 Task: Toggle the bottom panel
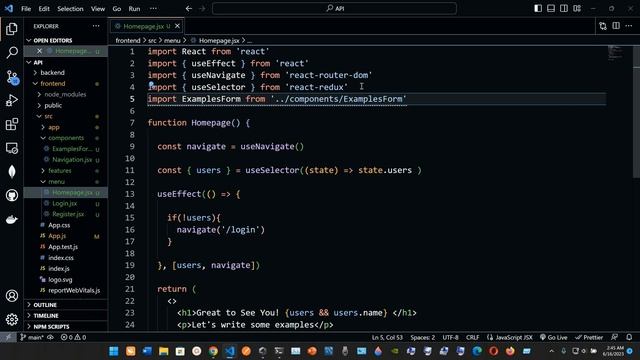tap(551, 9)
